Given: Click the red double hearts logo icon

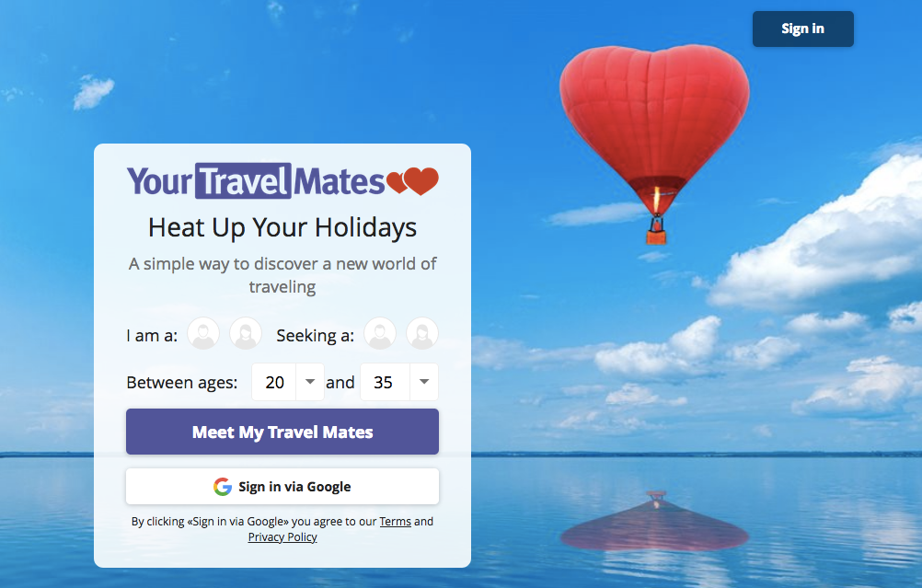Looking at the screenshot, I should coord(413,180).
